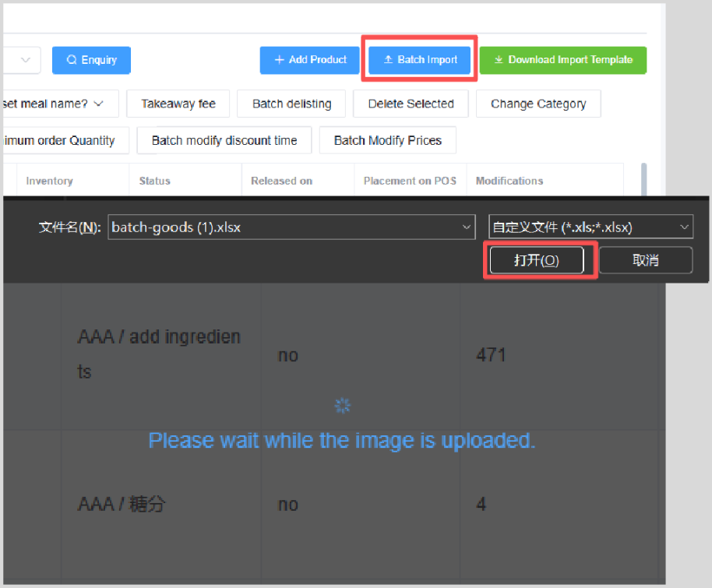
Task: Click the Batch delisting button
Action: [x=292, y=104]
